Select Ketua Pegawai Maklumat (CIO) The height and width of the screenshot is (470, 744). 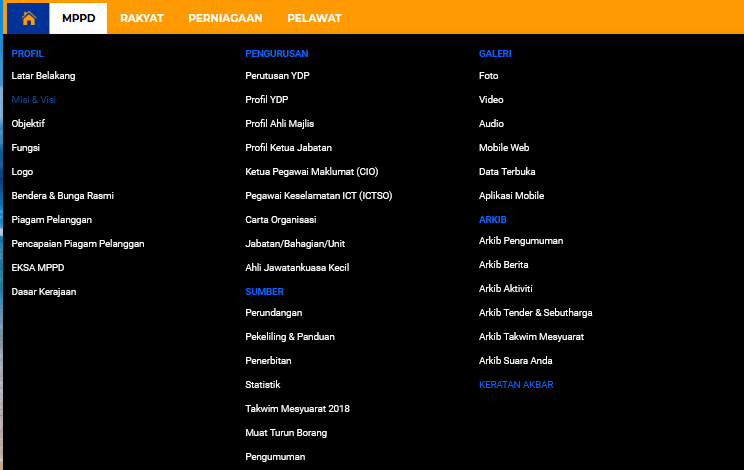(x=311, y=172)
